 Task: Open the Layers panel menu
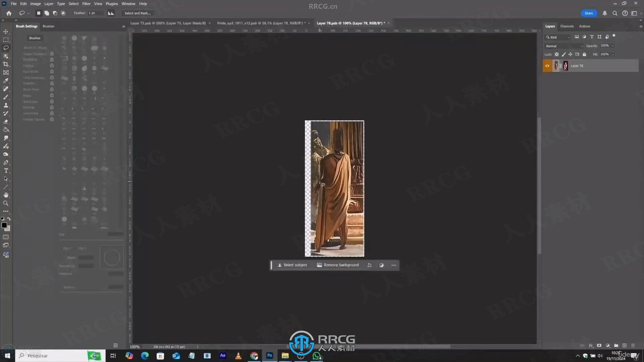coord(641,26)
